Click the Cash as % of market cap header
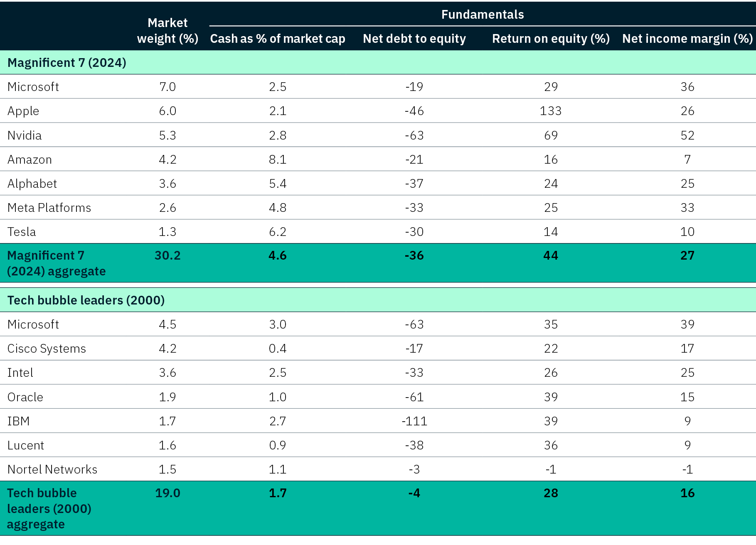 pos(278,39)
